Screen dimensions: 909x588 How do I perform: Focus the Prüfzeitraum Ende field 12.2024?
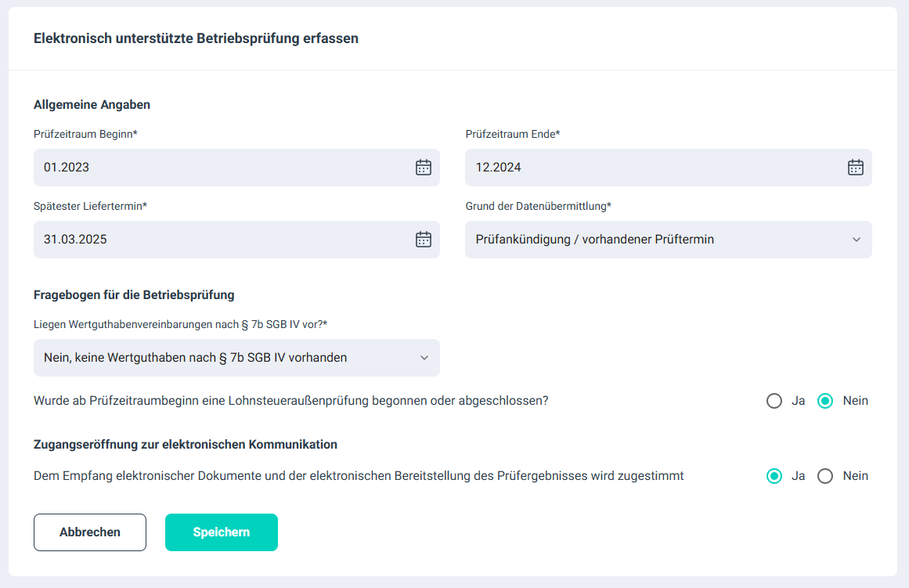click(669, 168)
